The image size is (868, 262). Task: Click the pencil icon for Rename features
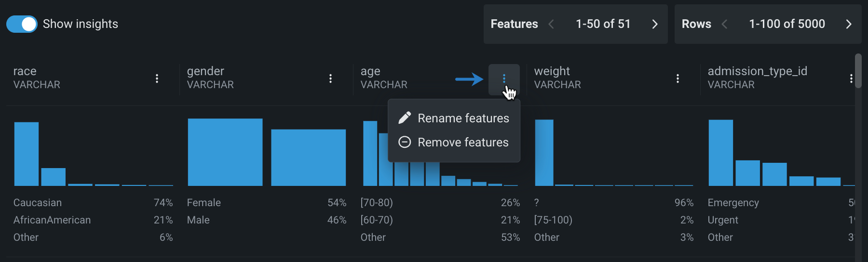405,118
